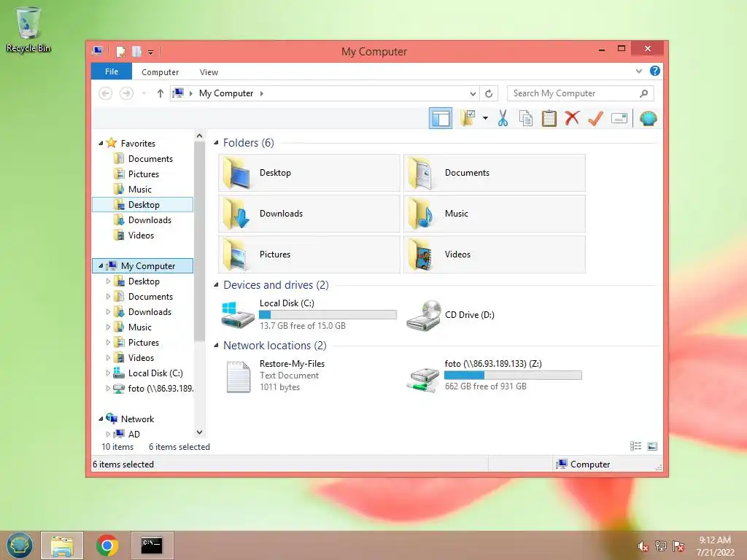Click the shell globe toolbar icon
The height and width of the screenshot is (560, 747).
click(x=648, y=118)
